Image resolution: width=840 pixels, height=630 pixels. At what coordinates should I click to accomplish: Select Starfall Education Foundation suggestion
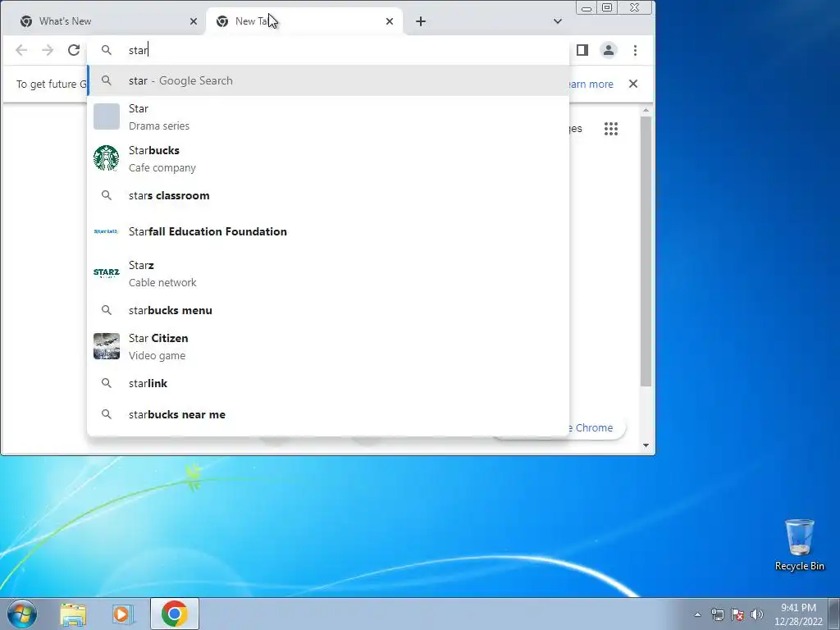pos(328,231)
